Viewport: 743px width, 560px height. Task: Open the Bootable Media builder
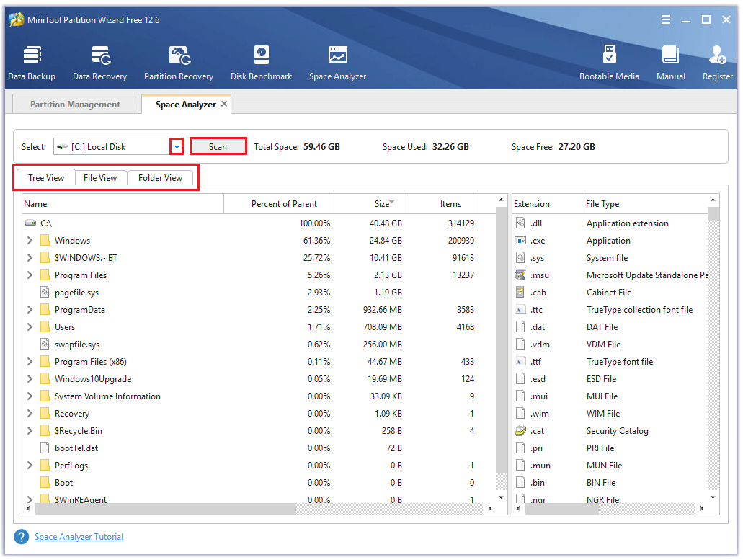pos(609,63)
